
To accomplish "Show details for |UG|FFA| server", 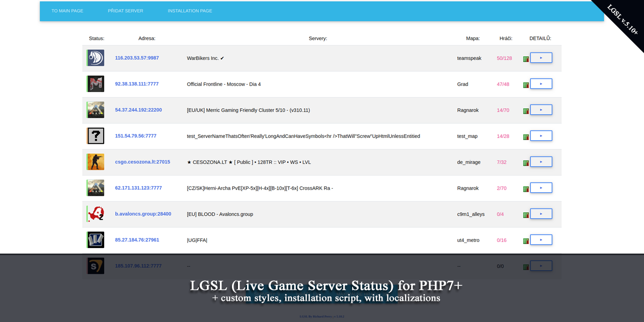I will pos(541,239).
